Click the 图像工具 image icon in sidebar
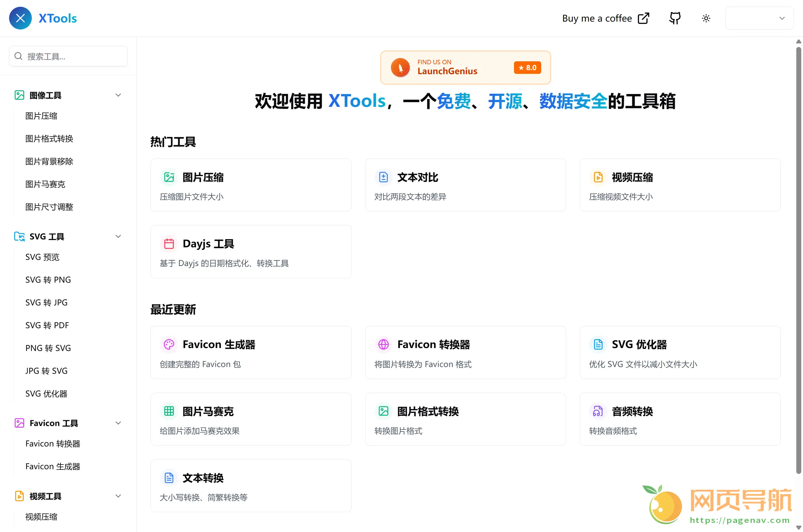The width and height of the screenshot is (803, 532). click(x=19, y=95)
